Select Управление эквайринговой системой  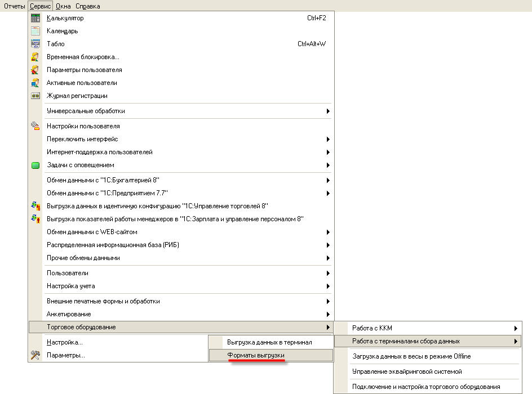click(407, 371)
